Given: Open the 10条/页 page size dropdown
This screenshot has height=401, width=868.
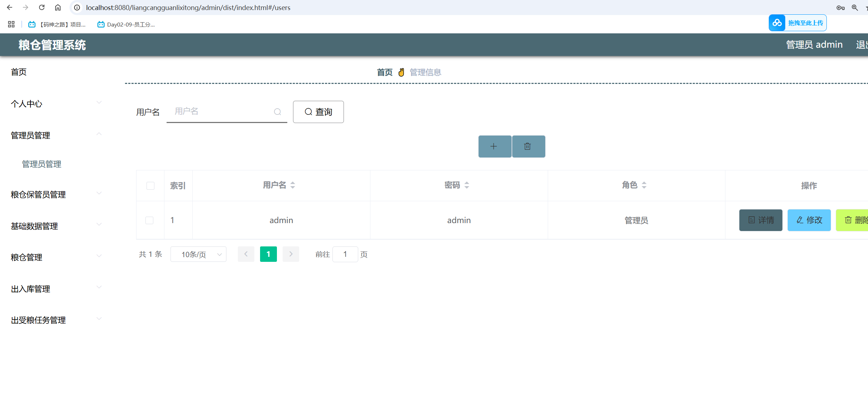Looking at the screenshot, I should pos(198,254).
